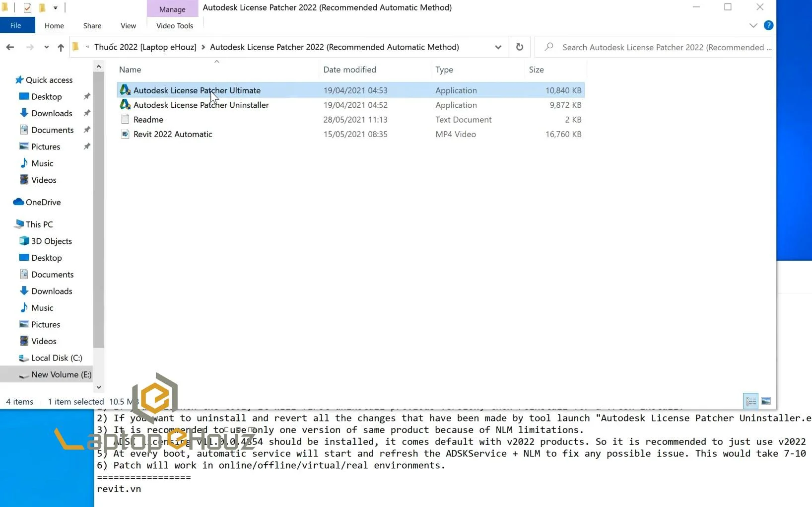The height and width of the screenshot is (507, 812).
Task: Switch to Details view layout
Action: [750, 401]
